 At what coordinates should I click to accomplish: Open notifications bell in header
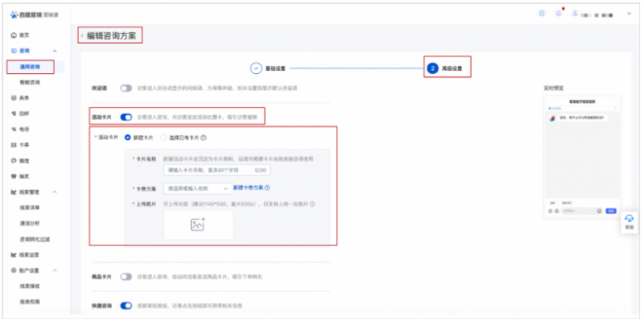point(558,14)
